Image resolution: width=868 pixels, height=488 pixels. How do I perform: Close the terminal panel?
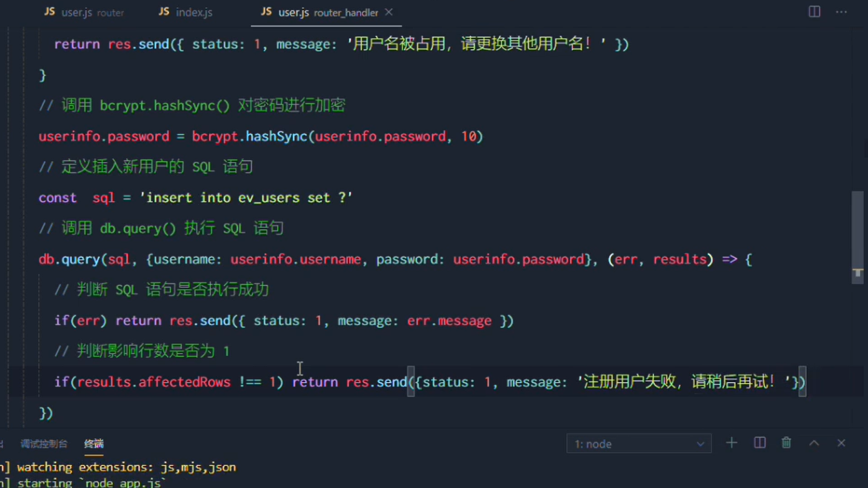coord(841,443)
